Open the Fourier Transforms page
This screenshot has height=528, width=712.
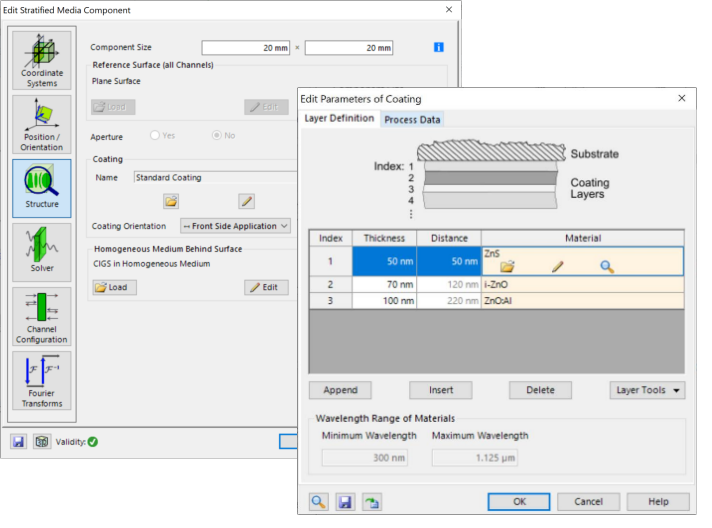coord(42,381)
